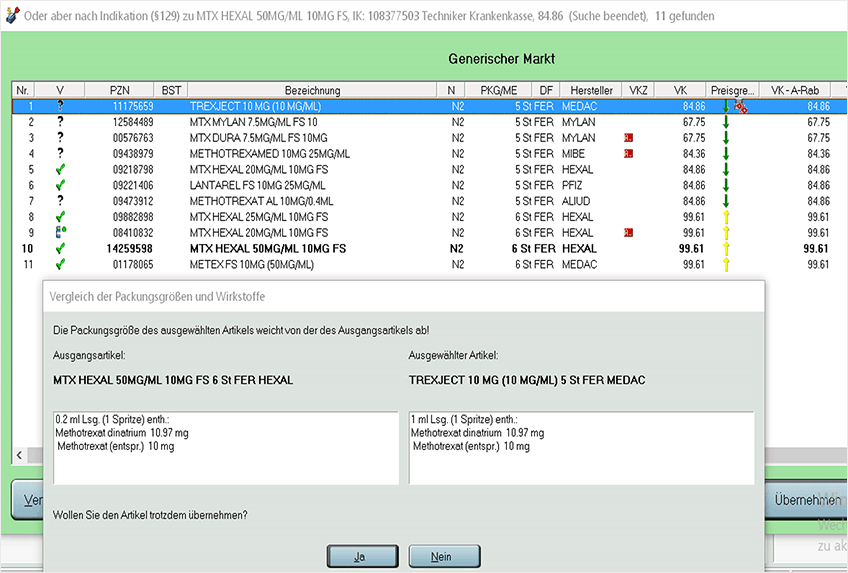Click PZN 00576763 cell

pos(132,138)
